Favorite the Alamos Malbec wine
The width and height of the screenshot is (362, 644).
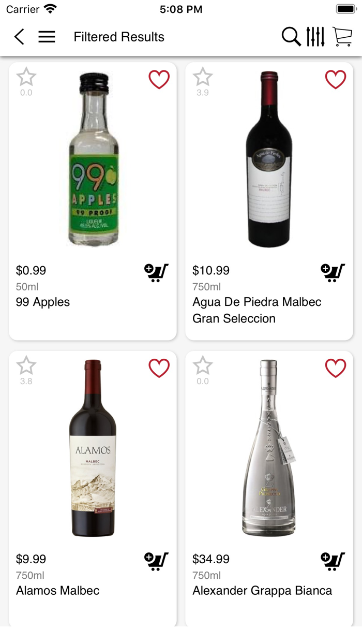click(159, 368)
